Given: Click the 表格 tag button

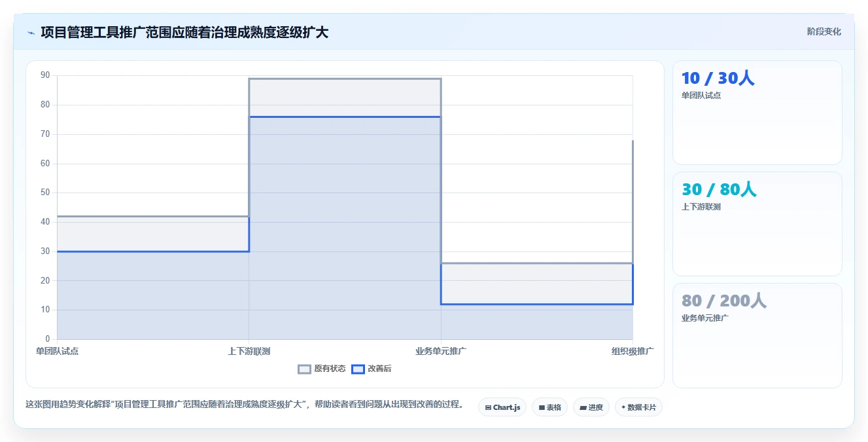Looking at the screenshot, I should [549, 407].
